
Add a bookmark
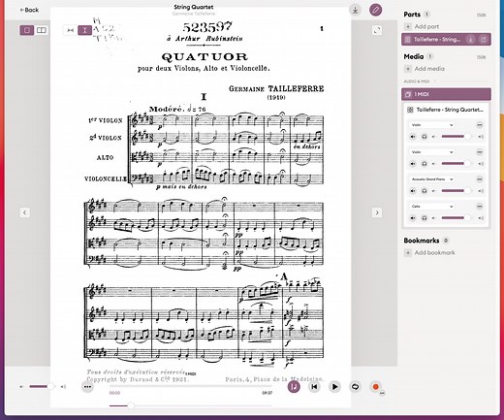pos(430,252)
